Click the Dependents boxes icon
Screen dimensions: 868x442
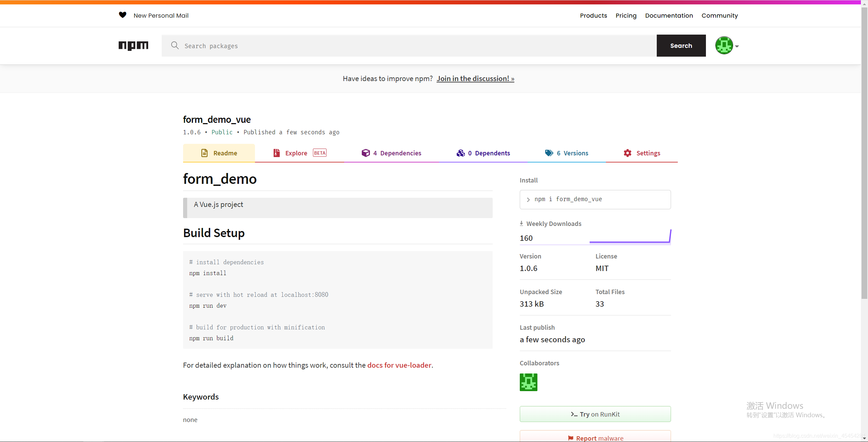[460, 153]
